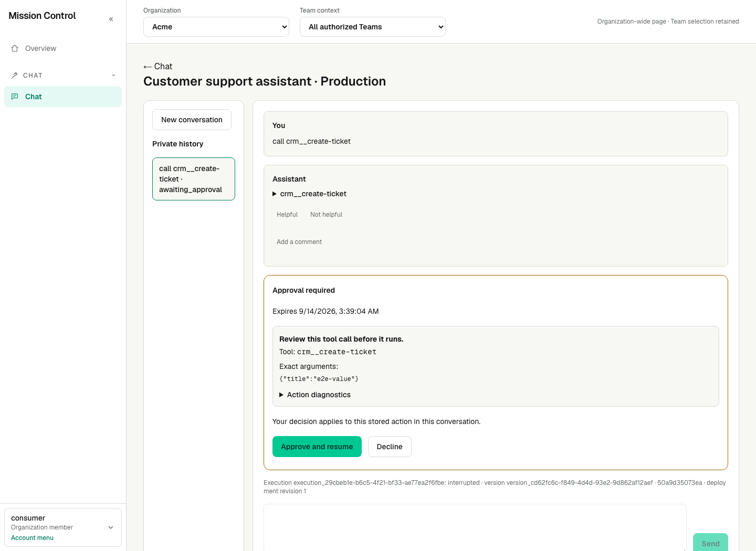The image size is (756, 551).
Task: Click the Expires 9/14/2026 timestamp text
Action: [x=325, y=311]
